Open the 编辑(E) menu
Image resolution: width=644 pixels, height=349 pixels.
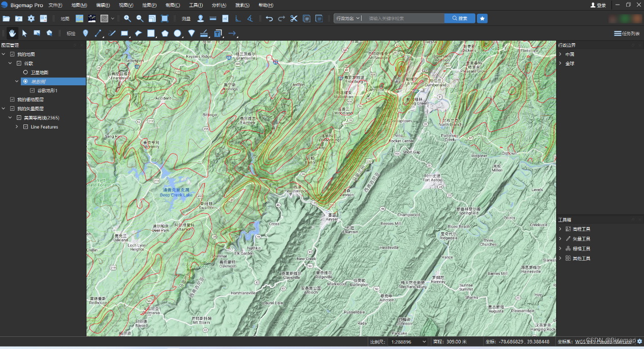point(103,5)
